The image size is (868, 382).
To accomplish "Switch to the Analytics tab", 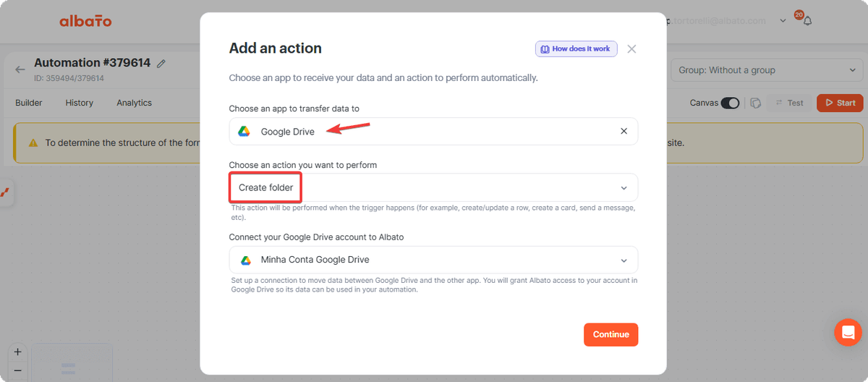I will pos(134,103).
